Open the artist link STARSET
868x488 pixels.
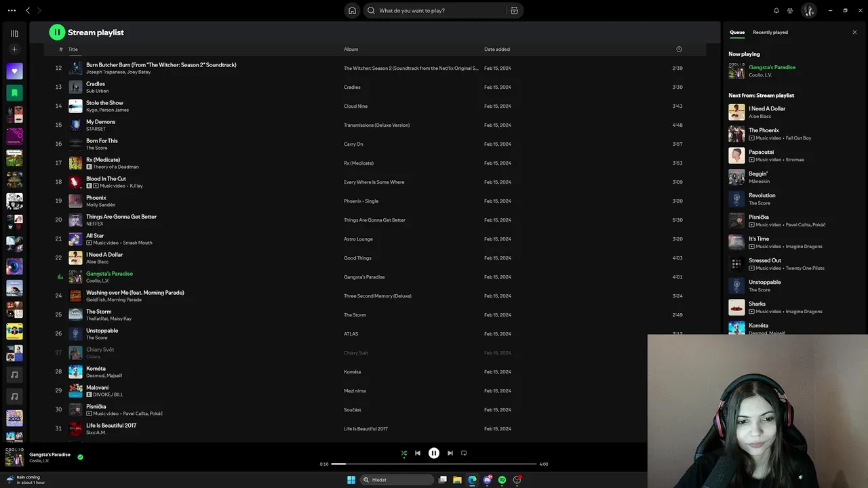pos(96,129)
